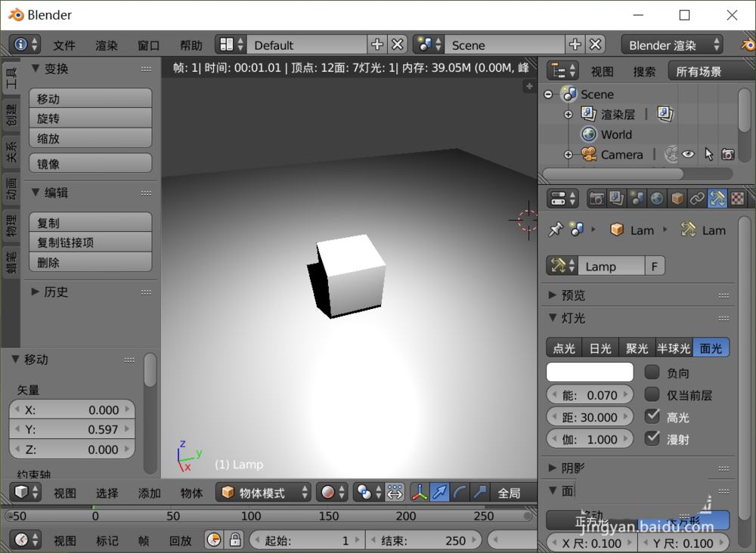Open the viewport shading dropdown

click(x=330, y=492)
